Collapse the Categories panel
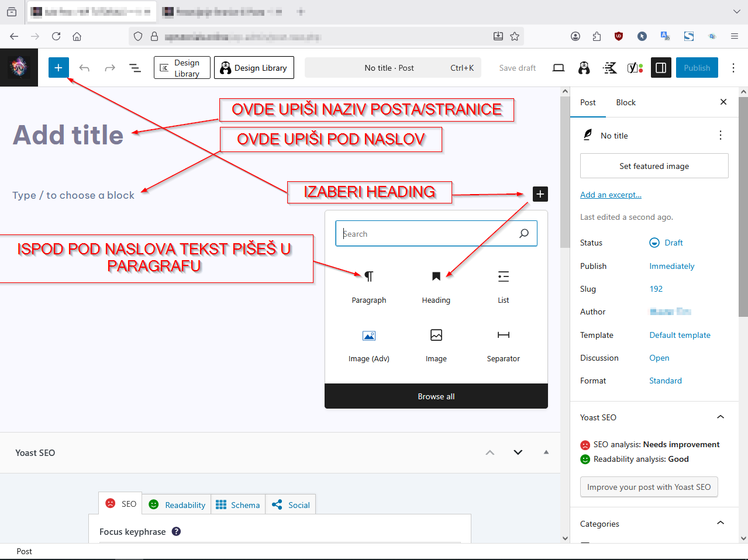This screenshot has width=748, height=560. coord(720,523)
